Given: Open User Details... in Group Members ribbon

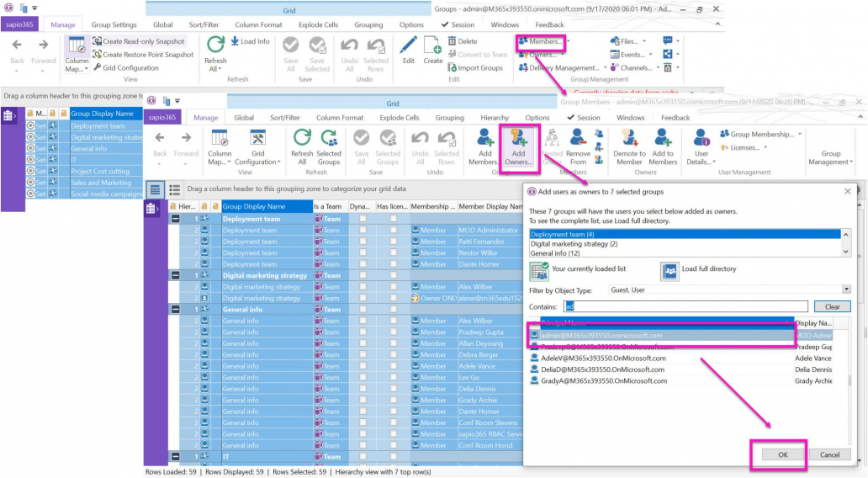Looking at the screenshot, I should [x=701, y=147].
